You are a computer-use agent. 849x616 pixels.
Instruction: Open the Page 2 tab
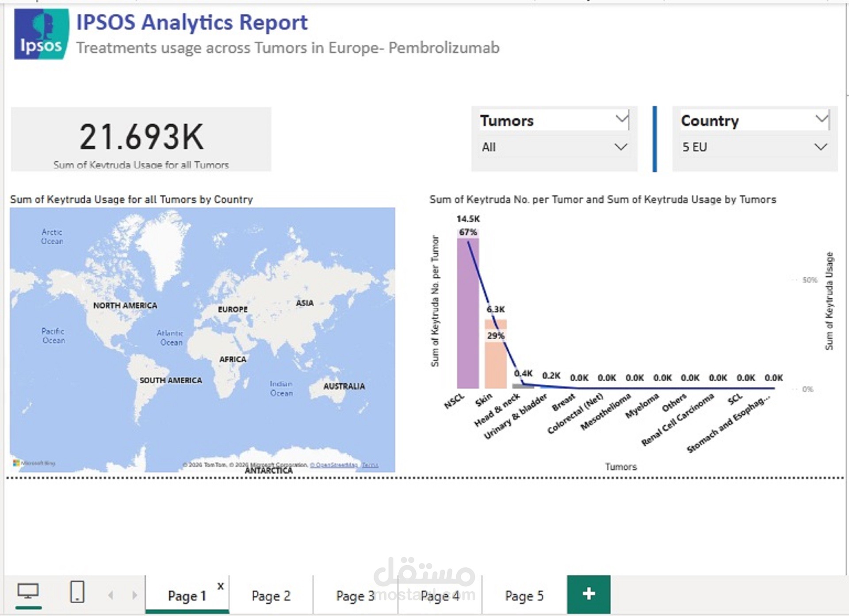[271, 596]
